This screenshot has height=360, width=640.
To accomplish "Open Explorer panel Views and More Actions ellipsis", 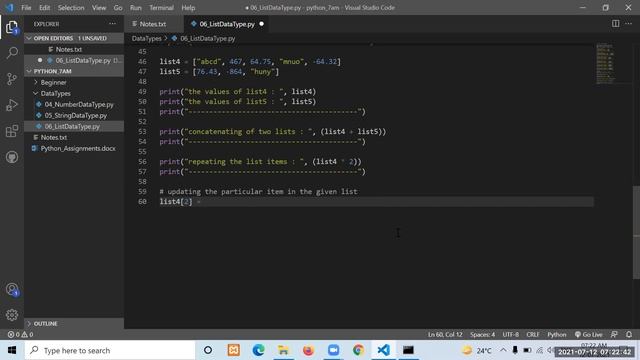I will [112, 24].
